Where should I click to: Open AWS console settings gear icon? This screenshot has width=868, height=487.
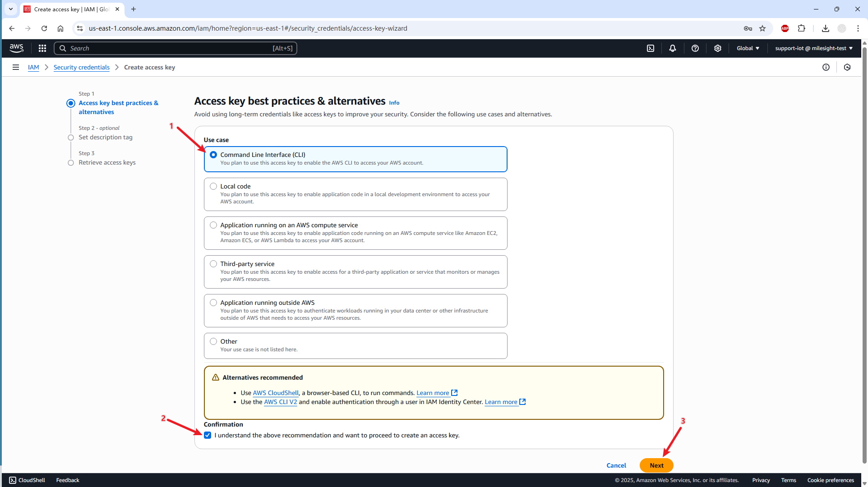point(718,48)
